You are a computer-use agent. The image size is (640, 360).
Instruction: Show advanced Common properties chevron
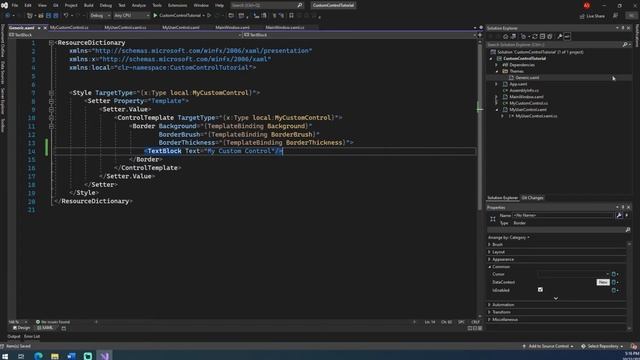pyautogui.click(x=556, y=298)
